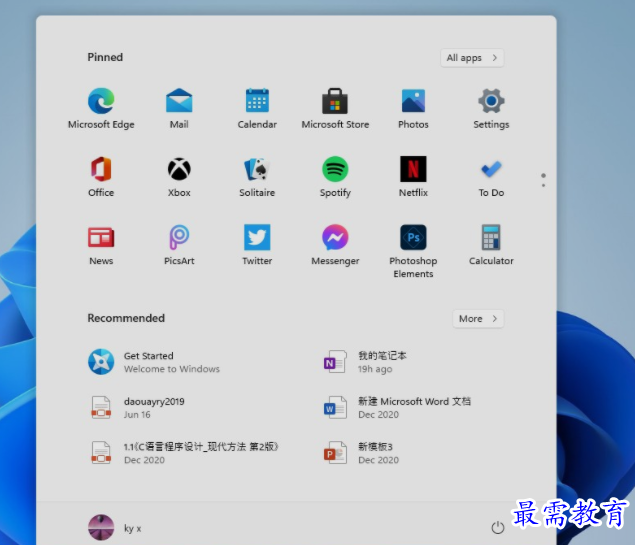Launch the Calculator app

click(491, 245)
